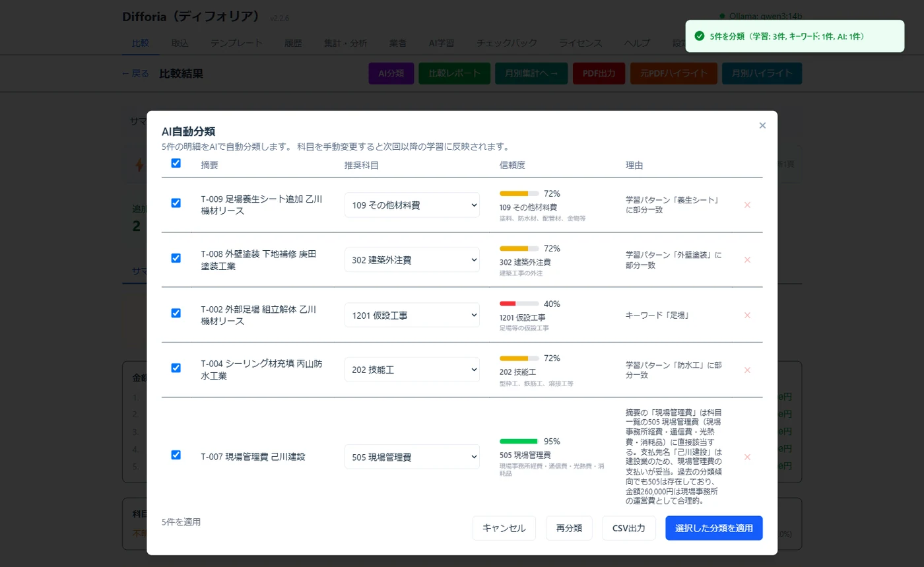Uncheck the T-004 シーリング材充填 row
Image resolution: width=924 pixels, height=567 pixels.
click(176, 368)
